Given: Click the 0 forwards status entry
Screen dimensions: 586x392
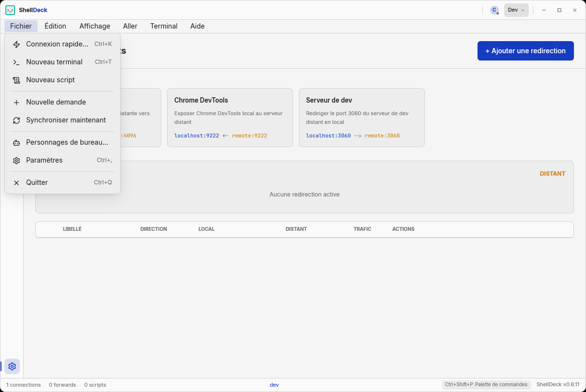Looking at the screenshot, I should coord(62,385).
